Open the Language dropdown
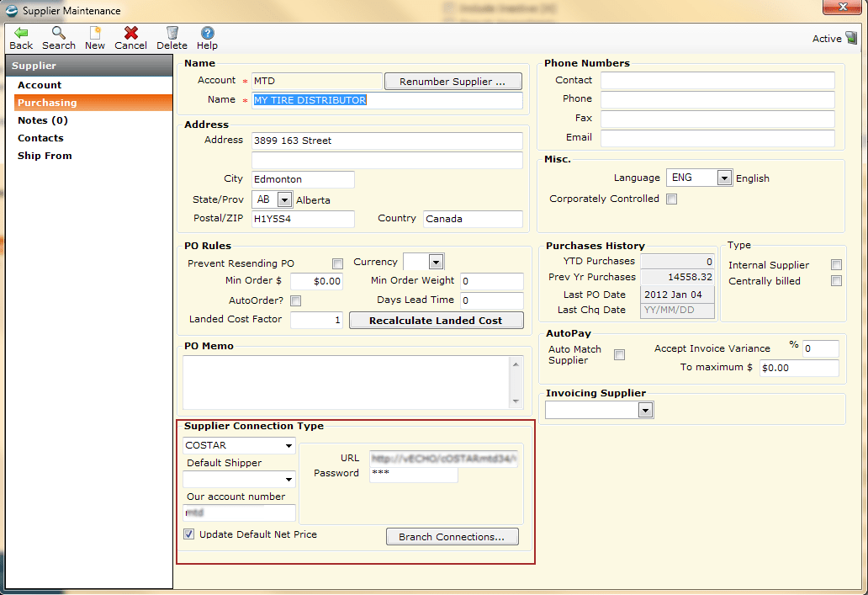The width and height of the screenshot is (868, 595). click(722, 178)
